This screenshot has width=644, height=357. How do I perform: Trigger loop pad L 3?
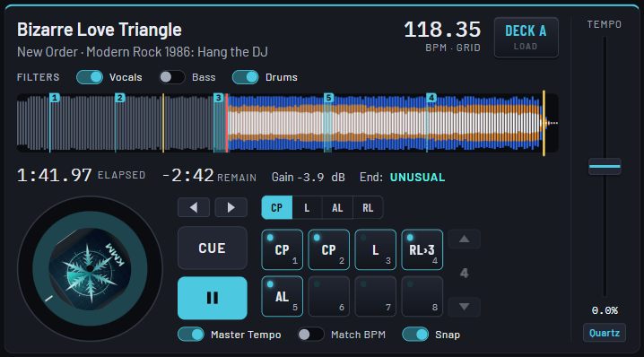[376, 249]
